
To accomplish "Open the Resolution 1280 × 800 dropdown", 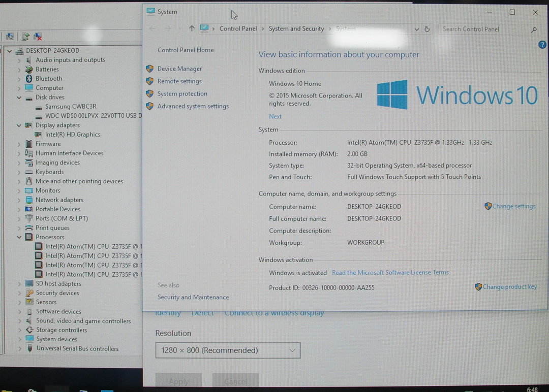I will pyautogui.click(x=228, y=350).
